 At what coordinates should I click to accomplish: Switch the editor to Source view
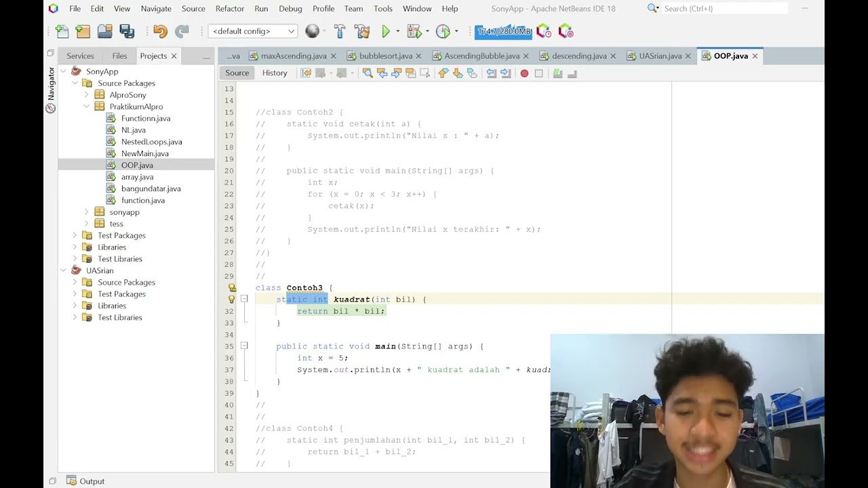tap(237, 73)
